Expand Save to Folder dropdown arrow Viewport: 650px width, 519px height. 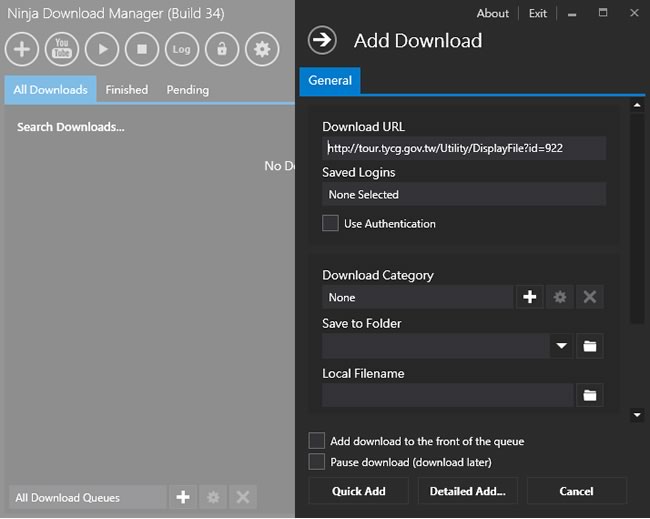pos(561,346)
